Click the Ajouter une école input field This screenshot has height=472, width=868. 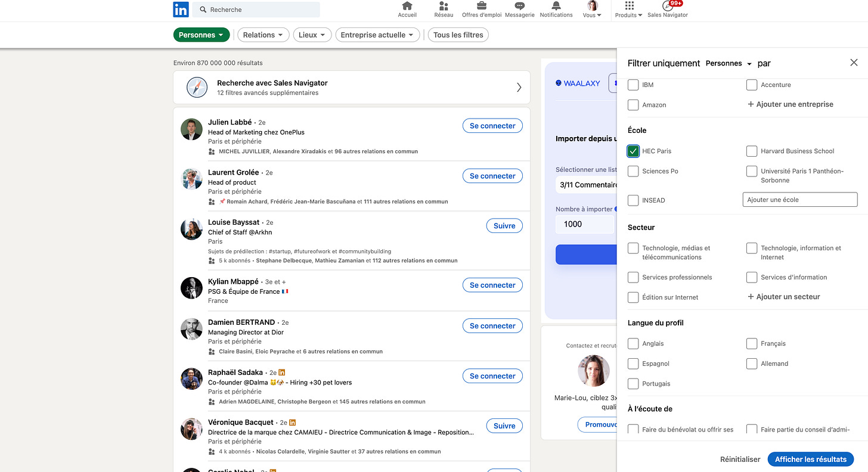(x=800, y=200)
